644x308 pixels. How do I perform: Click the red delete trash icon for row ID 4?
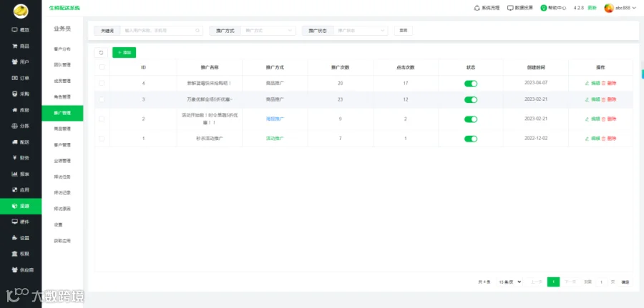(x=604, y=84)
